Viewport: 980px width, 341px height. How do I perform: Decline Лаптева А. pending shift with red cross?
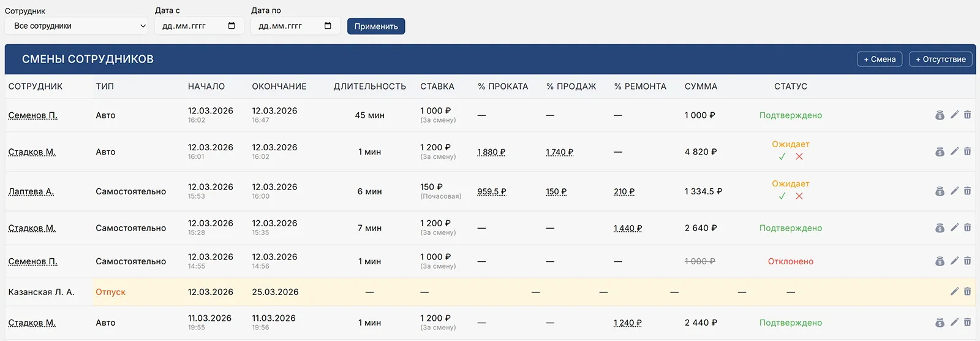point(799,196)
